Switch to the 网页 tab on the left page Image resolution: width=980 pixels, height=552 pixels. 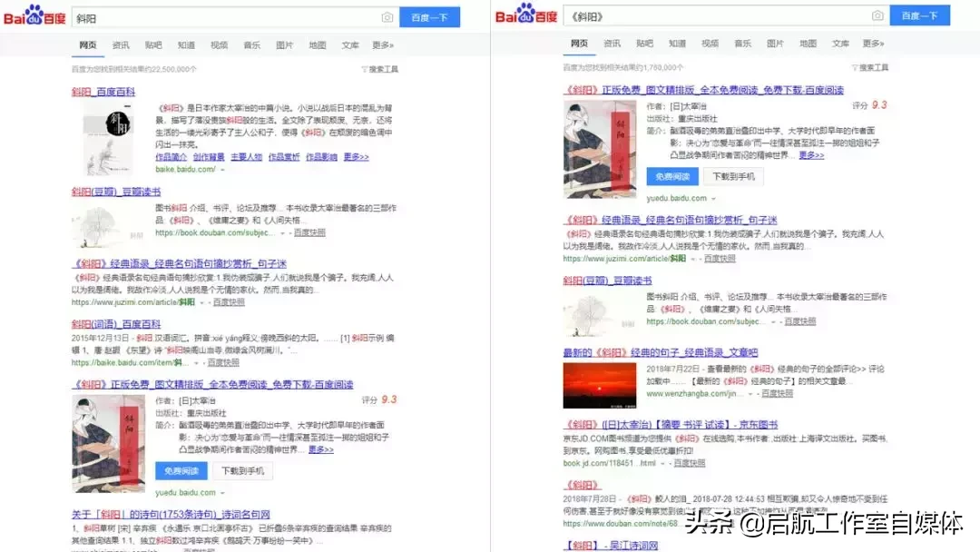pos(87,43)
